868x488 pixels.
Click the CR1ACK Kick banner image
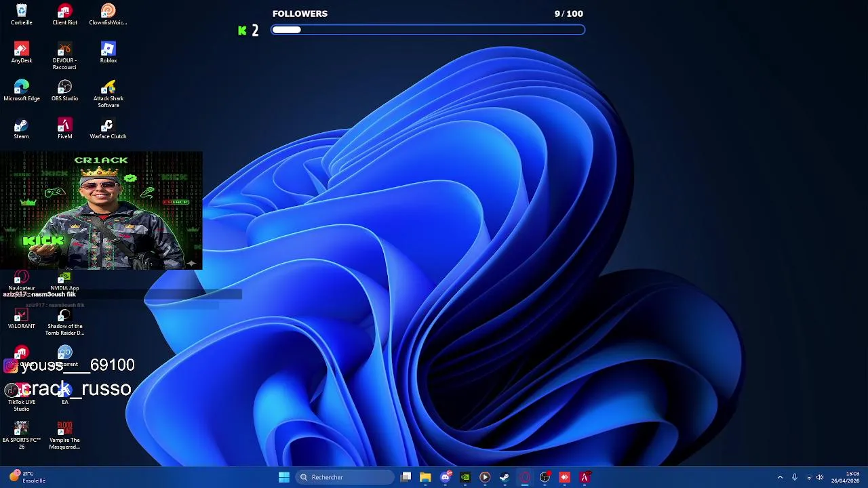101,211
